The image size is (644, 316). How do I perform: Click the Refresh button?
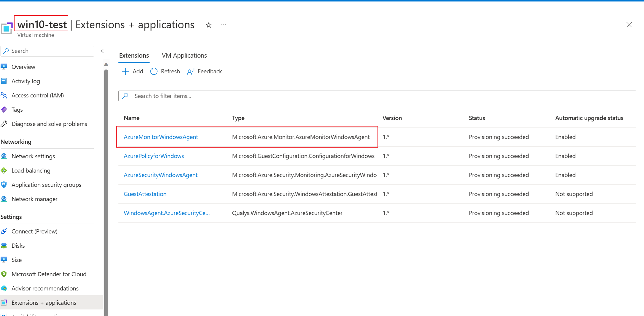(x=165, y=71)
